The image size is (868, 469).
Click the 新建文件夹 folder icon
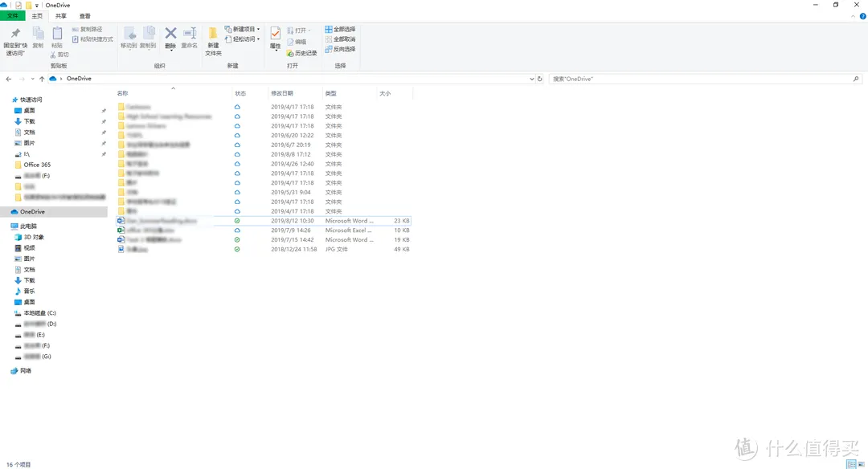(x=213, y=34)
